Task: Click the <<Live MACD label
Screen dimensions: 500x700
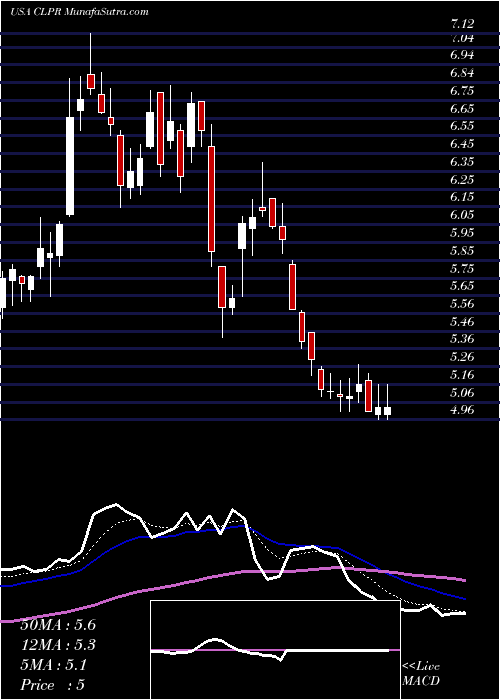Action: pos(421,674)
